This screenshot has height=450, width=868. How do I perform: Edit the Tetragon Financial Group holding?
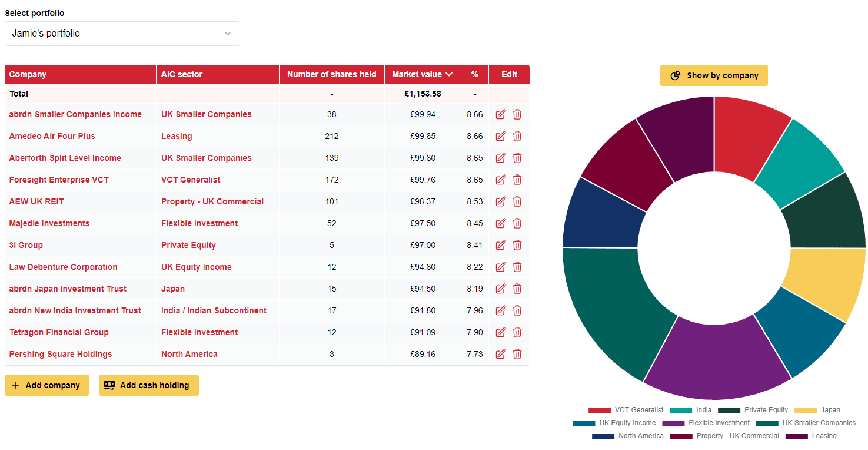[x=501, y=332]
